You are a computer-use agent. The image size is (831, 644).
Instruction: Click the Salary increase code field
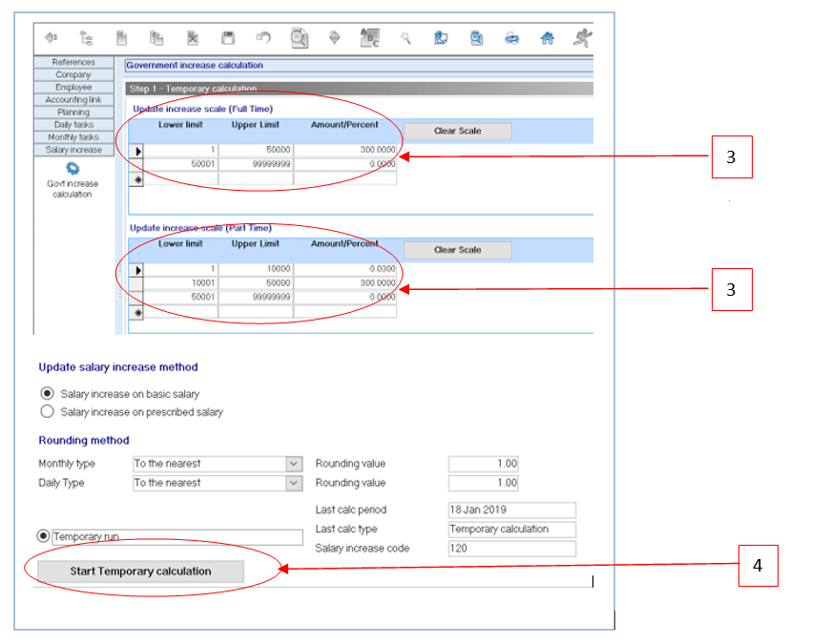511,549
